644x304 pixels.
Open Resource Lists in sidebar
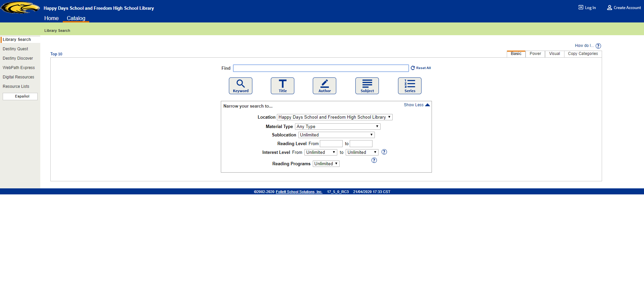coord(16,86)
